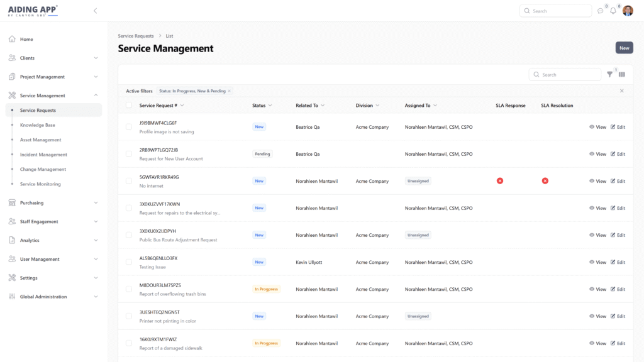Image resolution: width=644 pixels, height=362 pixels.
Task: Click Edit for Request for New User Account
Action: click(618, 154)
